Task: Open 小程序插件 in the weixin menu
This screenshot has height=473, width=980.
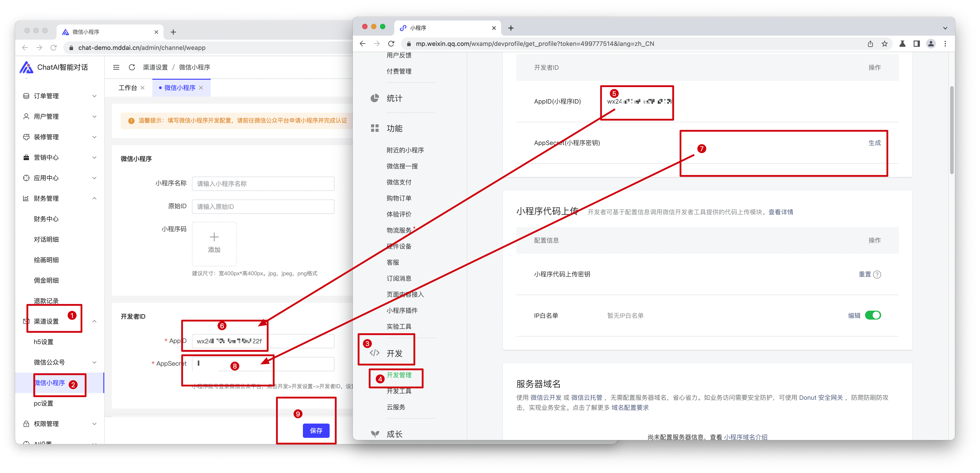Action: (x=402, y=310)
